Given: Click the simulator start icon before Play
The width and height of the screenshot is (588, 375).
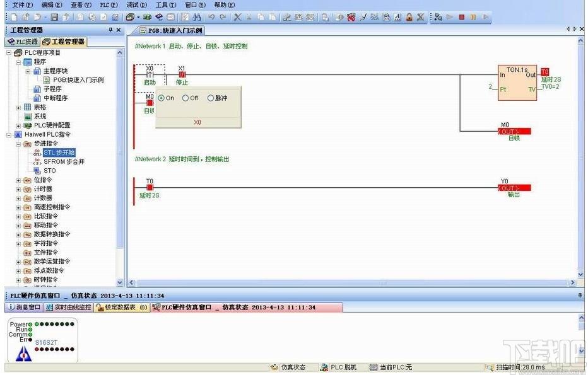Looking at the screenshot, I should click(438, 17).
